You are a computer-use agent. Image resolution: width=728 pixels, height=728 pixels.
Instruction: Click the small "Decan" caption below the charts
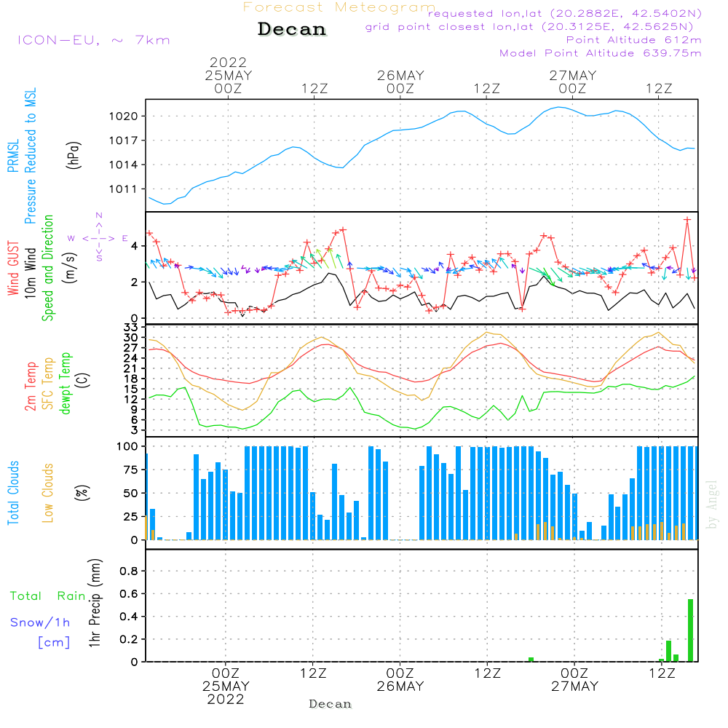[x=330, y=704]
